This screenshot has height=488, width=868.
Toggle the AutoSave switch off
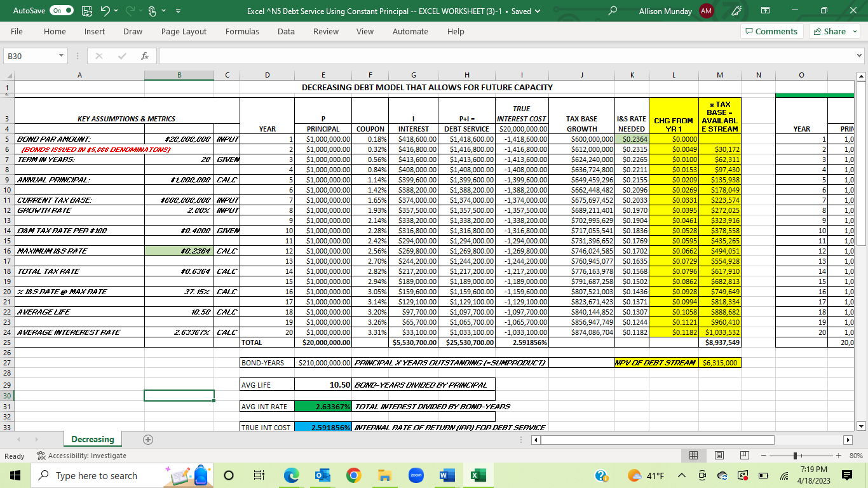62,11
